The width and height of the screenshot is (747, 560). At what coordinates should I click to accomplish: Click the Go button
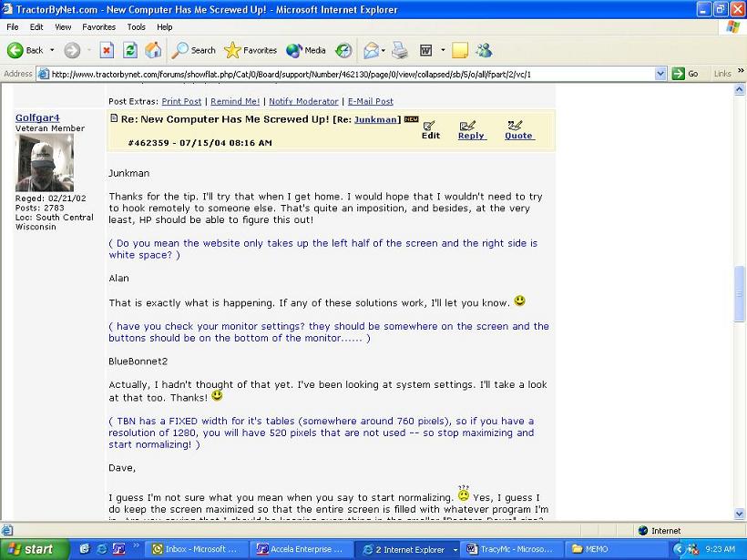tap(686, 74)
